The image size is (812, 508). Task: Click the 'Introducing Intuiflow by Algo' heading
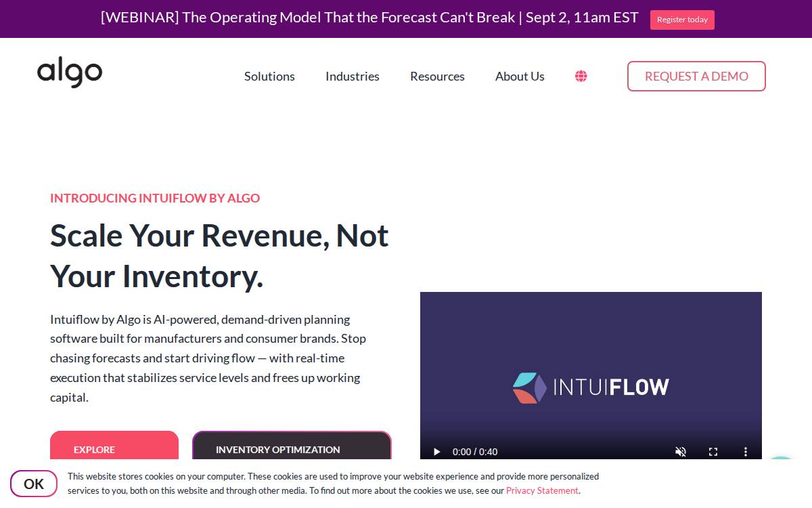[x=155, y=198]
